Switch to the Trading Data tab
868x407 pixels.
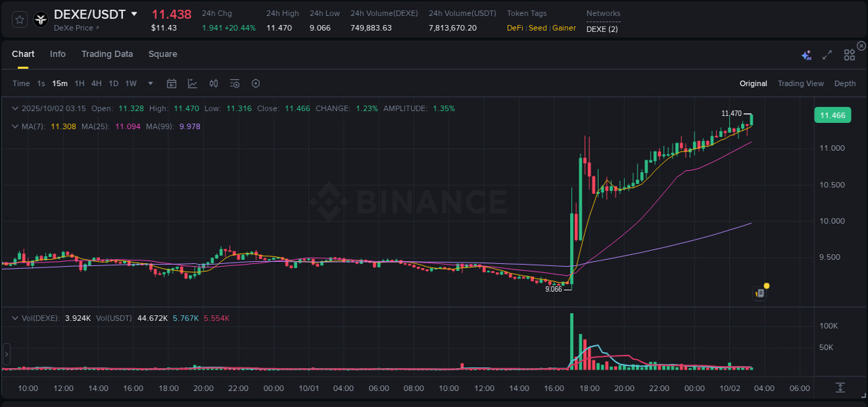(107, 54)
